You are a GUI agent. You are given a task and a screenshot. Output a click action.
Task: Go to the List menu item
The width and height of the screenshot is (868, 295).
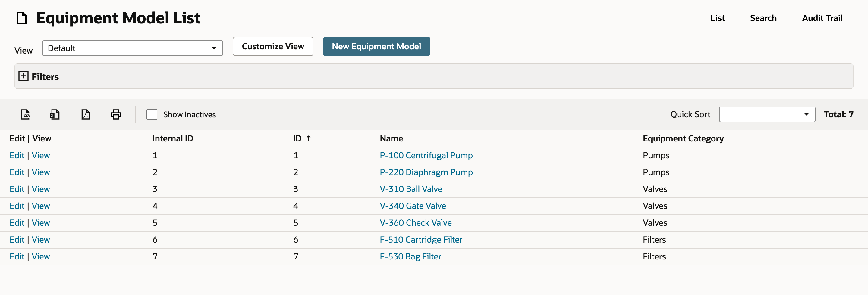pos(717,18)
